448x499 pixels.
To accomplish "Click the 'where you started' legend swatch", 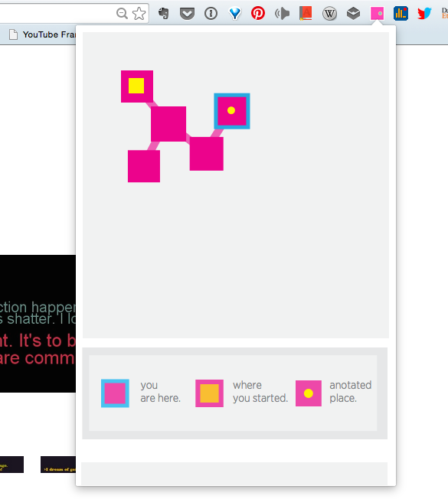I will point(209,393).
